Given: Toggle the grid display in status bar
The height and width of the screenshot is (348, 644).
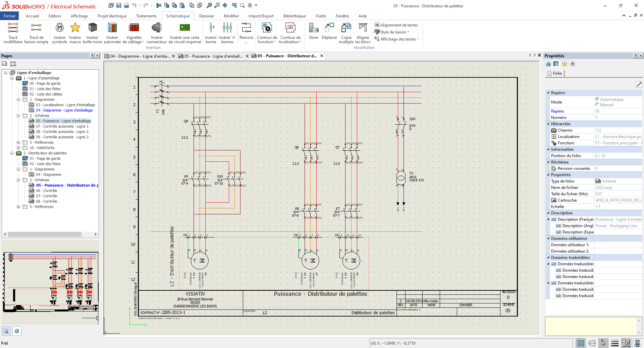Looking at the screenshot, I should pyautogui.click(x=581, y=343).
